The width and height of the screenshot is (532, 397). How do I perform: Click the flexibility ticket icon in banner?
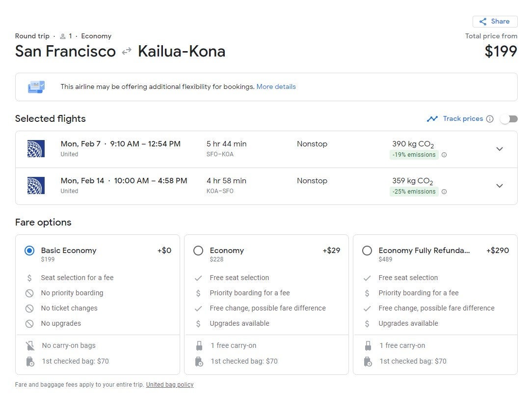[x=36, y=87]
